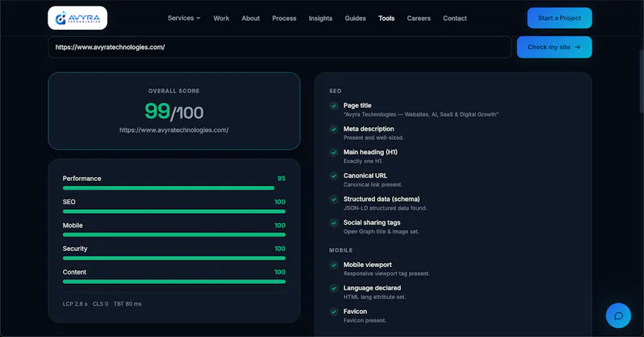Screen dimensions: 644x337
Task: Click the check icon beside Main heading (H1)
Action: (334, 152)
